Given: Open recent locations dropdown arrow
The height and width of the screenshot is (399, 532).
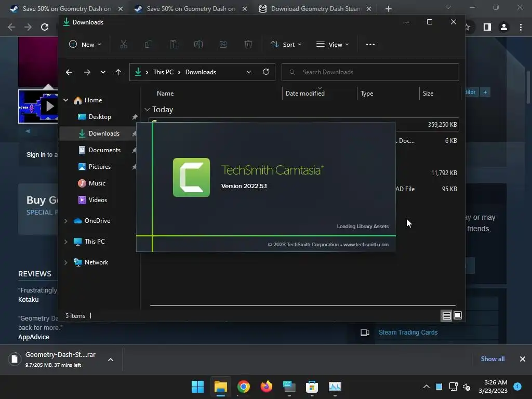Looking at the screenshot, I should (103, 72).
